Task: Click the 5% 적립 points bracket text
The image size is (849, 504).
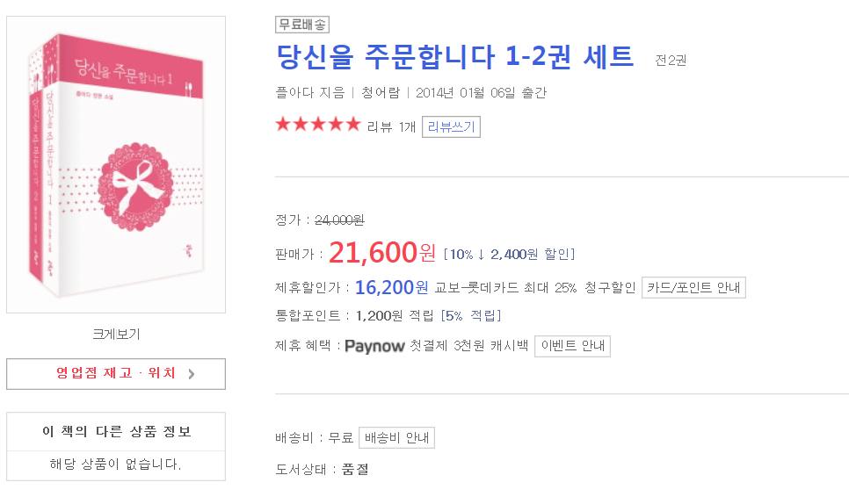Action: (x=472, y=316)
